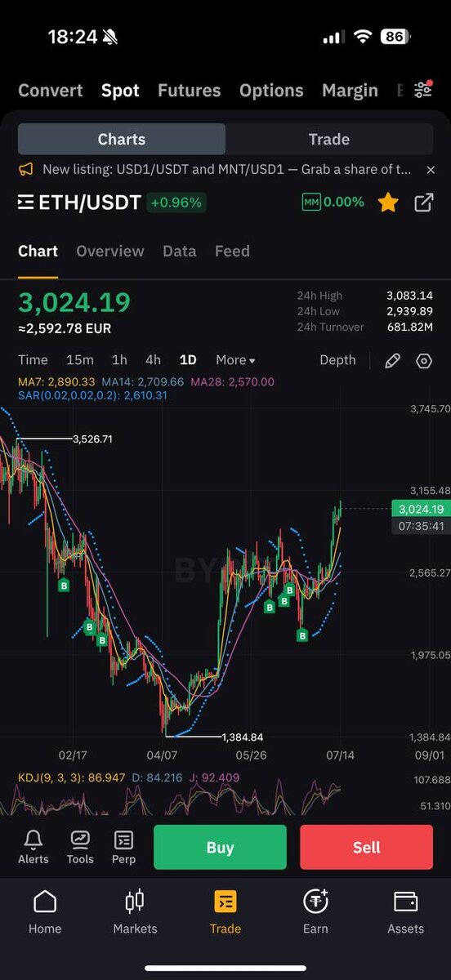The height and width of the screenshot is (980, 451).
Task: Tap the megaphone announcement icon
Action: [x=26, y=170]
